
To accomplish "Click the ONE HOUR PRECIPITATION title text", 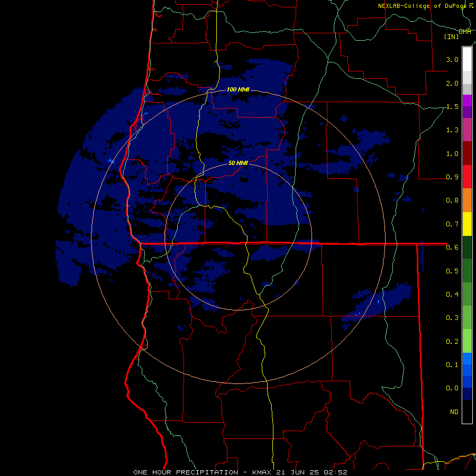I will coord(186,472).
